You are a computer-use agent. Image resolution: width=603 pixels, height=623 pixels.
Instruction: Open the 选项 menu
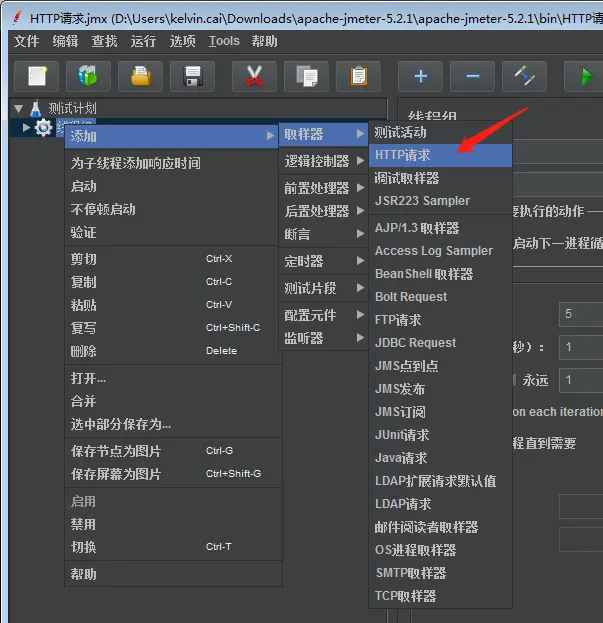click(x=182, y=41)
